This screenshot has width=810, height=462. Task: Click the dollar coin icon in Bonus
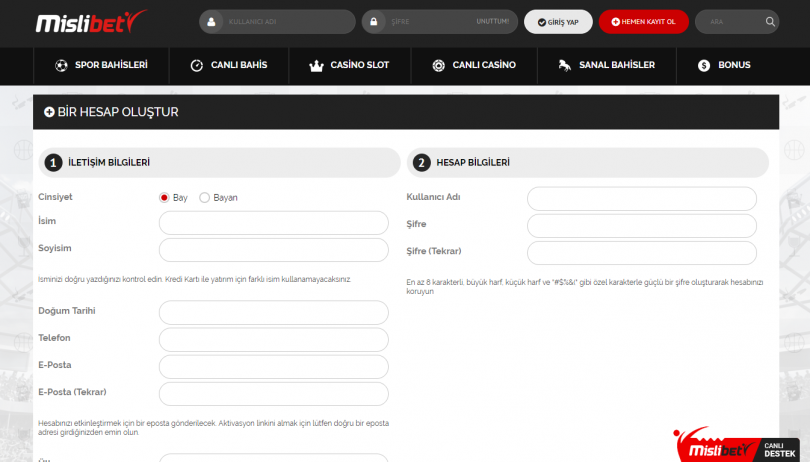pyautogui.click(x=704, y=66)
